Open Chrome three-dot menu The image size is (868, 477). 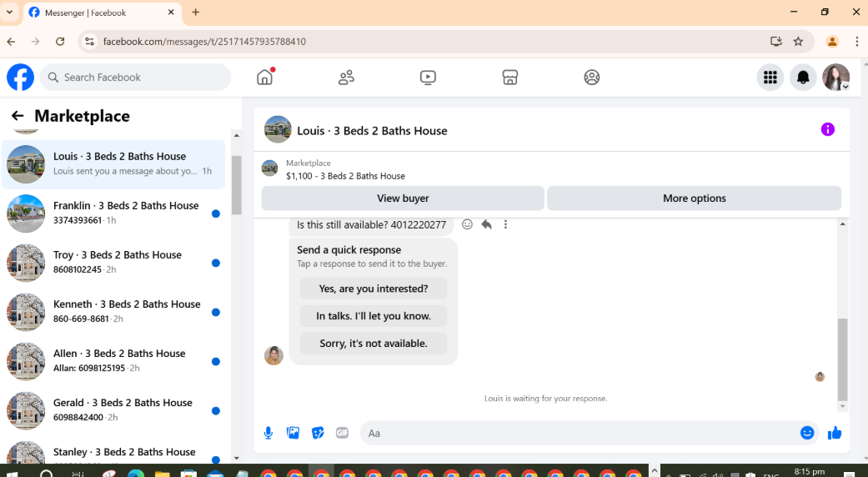click(857, 42)
